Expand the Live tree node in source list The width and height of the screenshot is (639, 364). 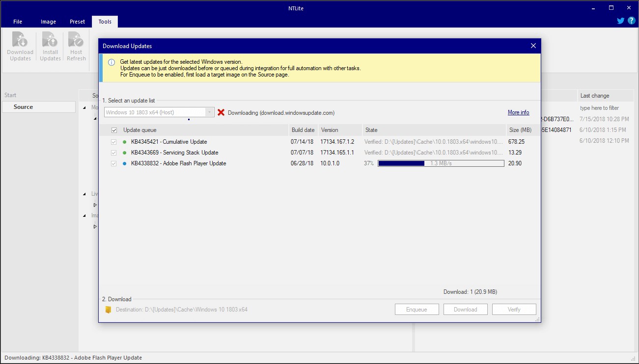tap(84, 194)
